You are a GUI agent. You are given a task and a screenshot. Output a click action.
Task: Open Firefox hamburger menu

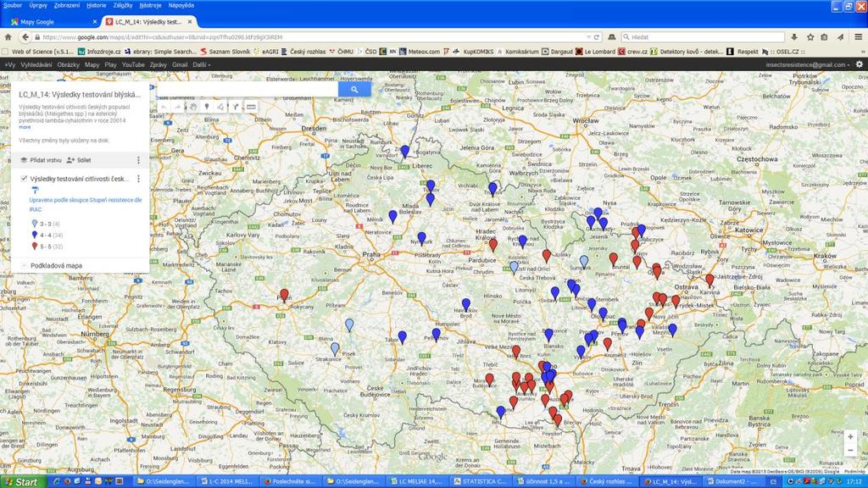(858, 37)
